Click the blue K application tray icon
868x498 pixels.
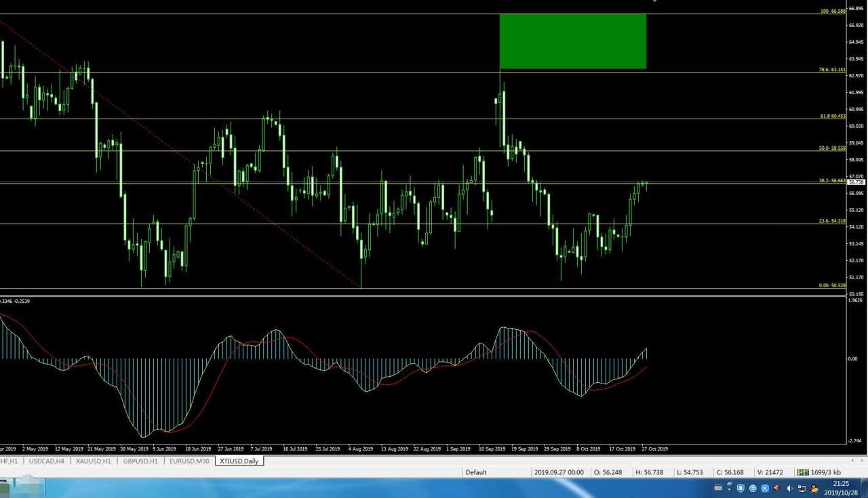point(765,488)
